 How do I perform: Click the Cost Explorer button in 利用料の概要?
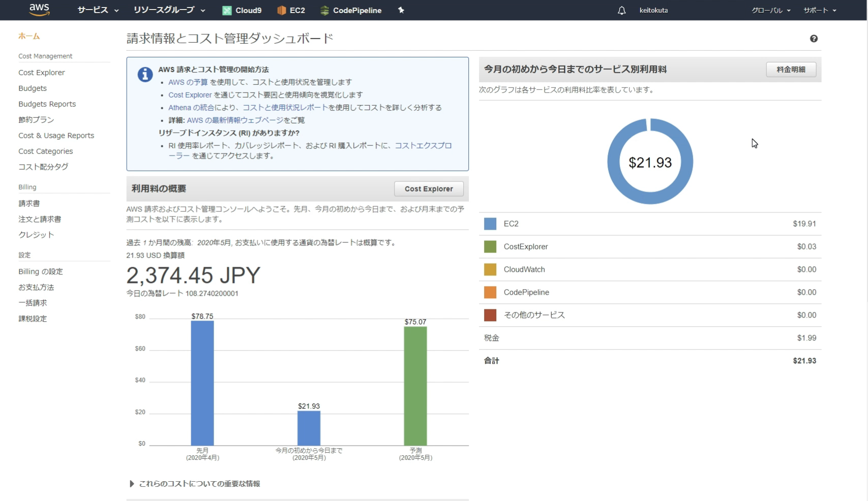tap(429, 189)
